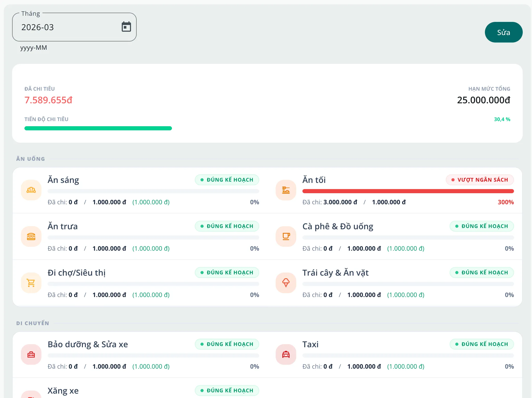Click the Đi chợ/Siêu thị cart icon

(31, 283)
